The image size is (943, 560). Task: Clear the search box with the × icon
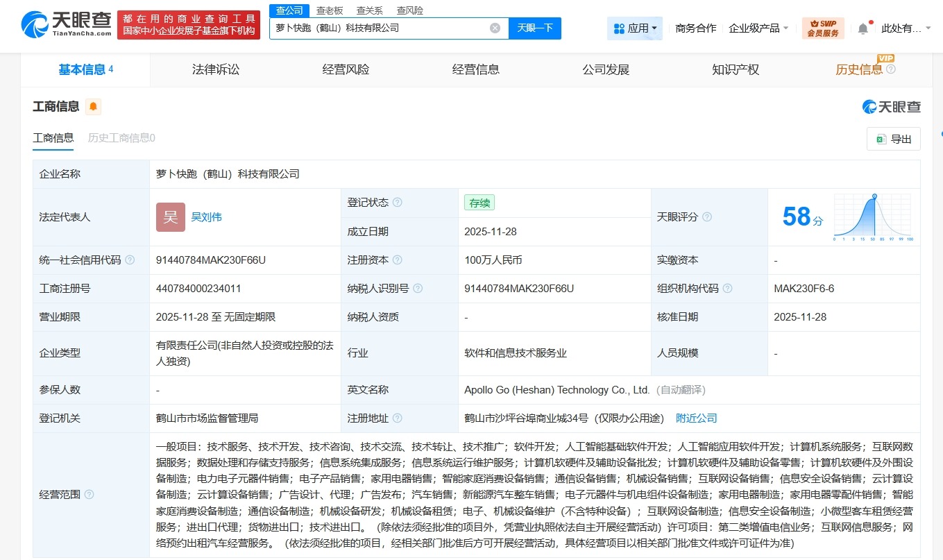494,28
